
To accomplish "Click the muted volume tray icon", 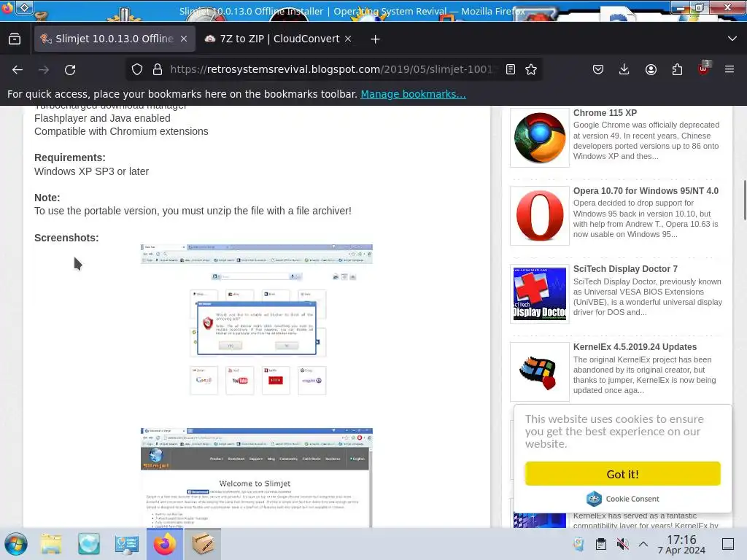I will pyautogui.click(x=622, y=544).
